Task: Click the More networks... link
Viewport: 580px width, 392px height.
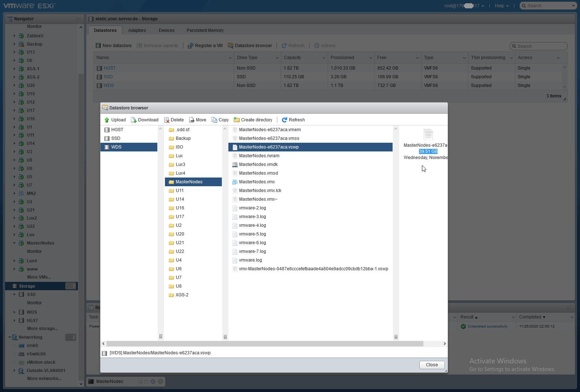Action: tap(44, 379)
